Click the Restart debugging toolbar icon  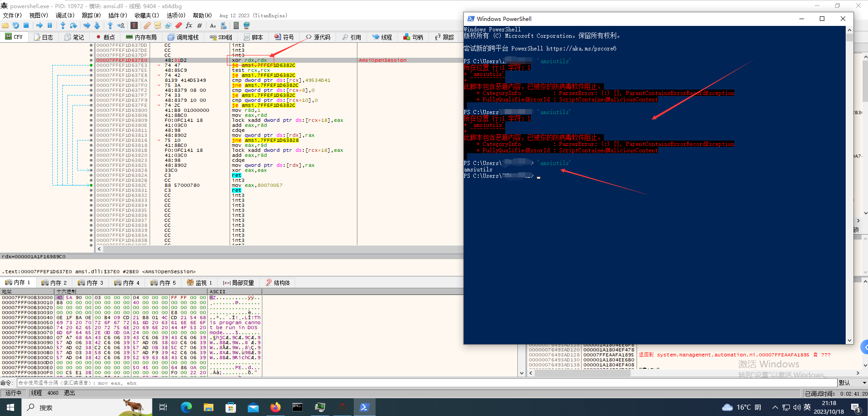pos(16,25)
